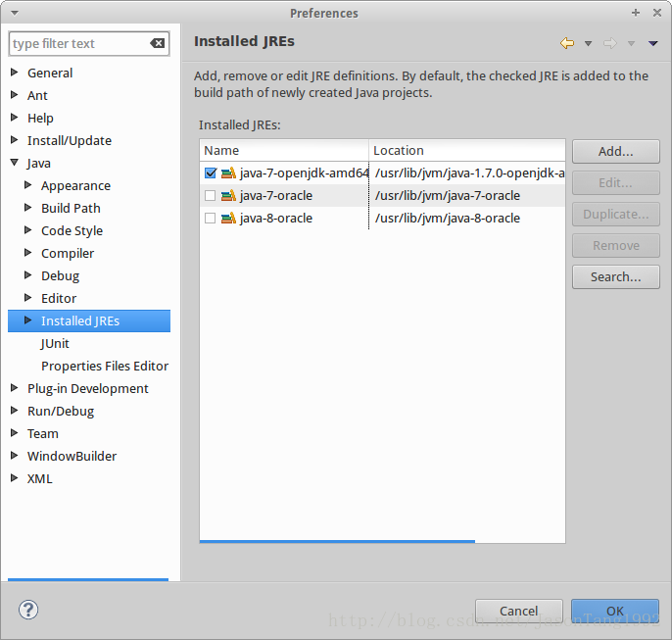Expand the Compiler sub-node
Viewport: 672px width, 640px height.
coord(27,253)
